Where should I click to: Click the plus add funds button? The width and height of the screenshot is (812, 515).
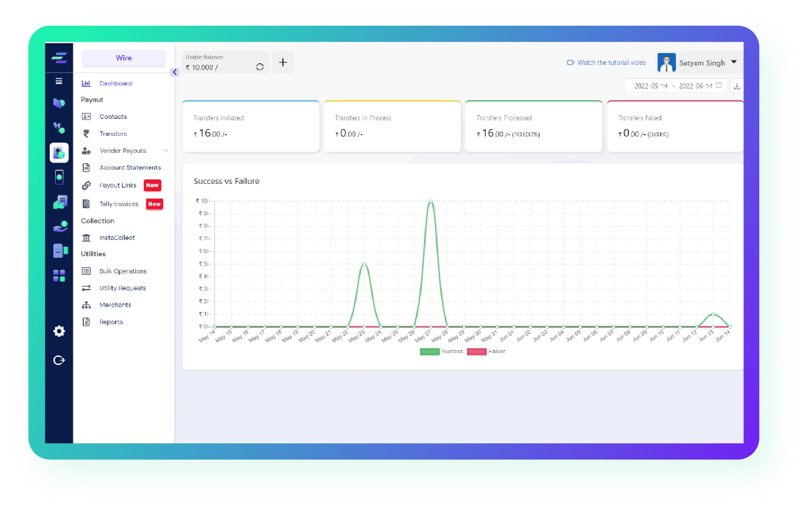283,62
